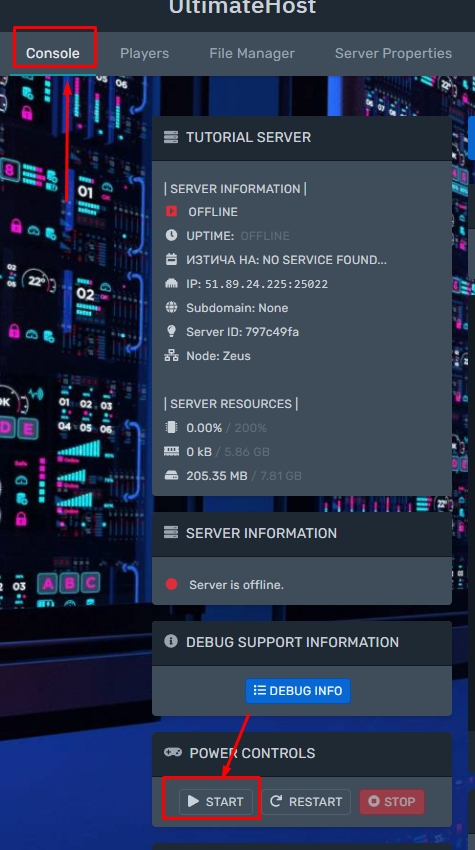Open the File Manager tab
The width and height of the screenshot is (475, 850).
(252, 53)
